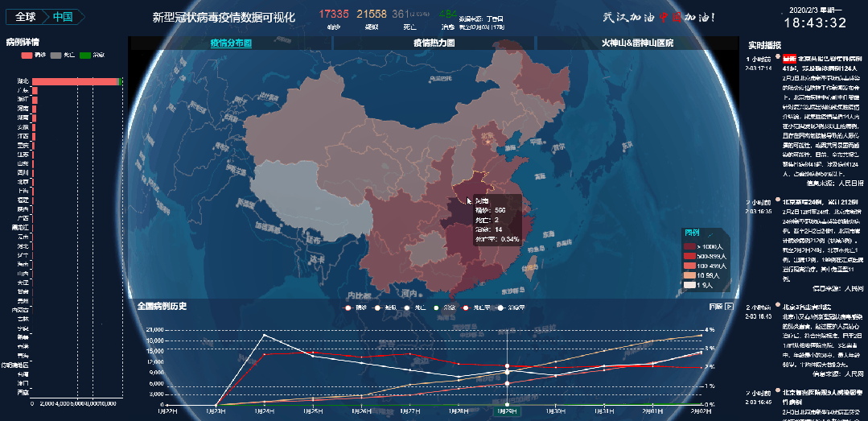The image size is (868, 421).
Task: Toggle 疑似 series in history line chart
Action: click(385, 307)
